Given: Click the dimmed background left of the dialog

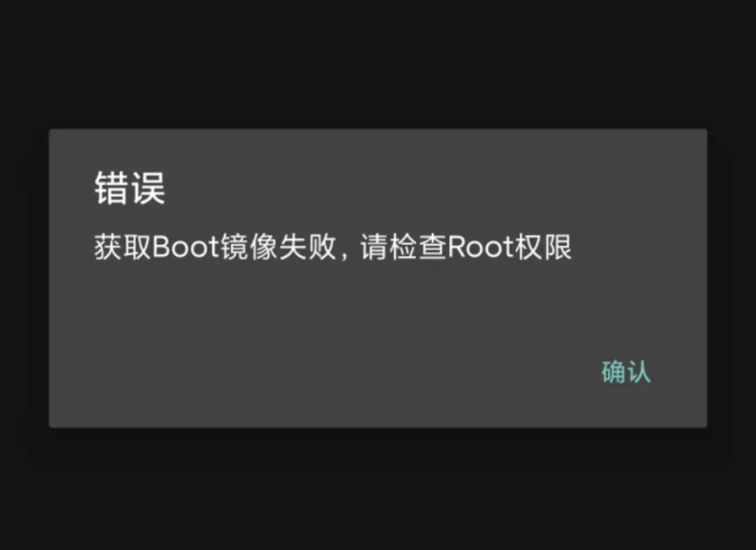Looking at the screenshot, I should point(24,278).
